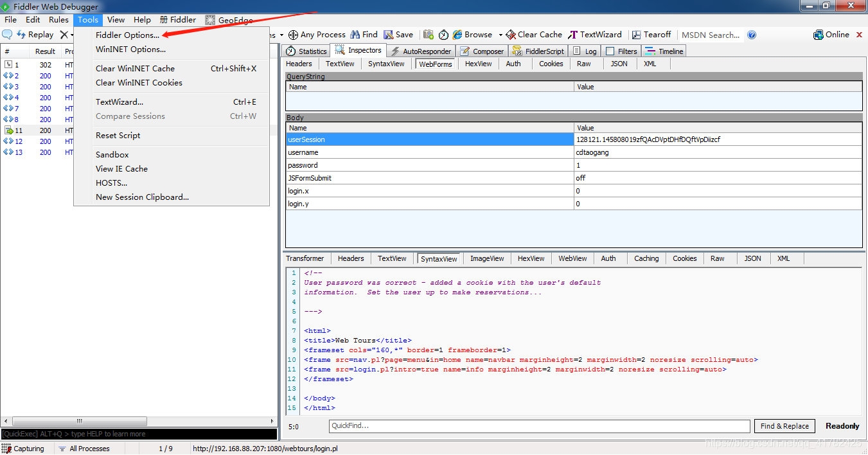Switch to the AutoResponder tab
Image resolution: width=868 pixels, height=455 pixels.
[x=420, y=51]
